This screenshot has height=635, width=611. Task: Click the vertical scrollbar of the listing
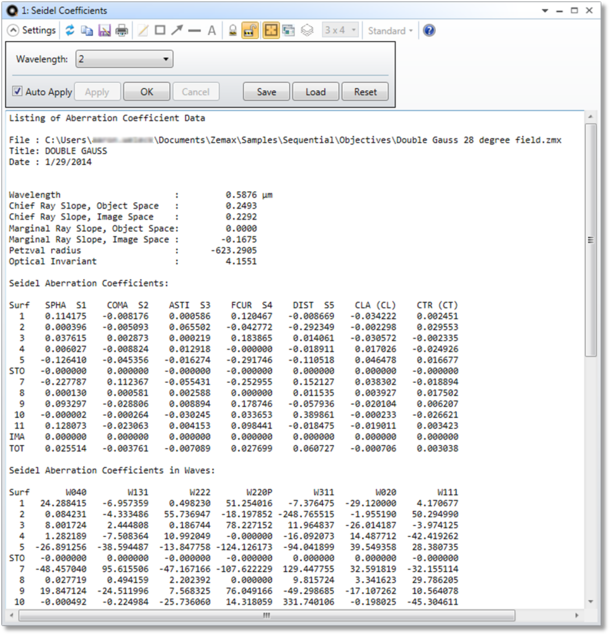coord(591,300)
